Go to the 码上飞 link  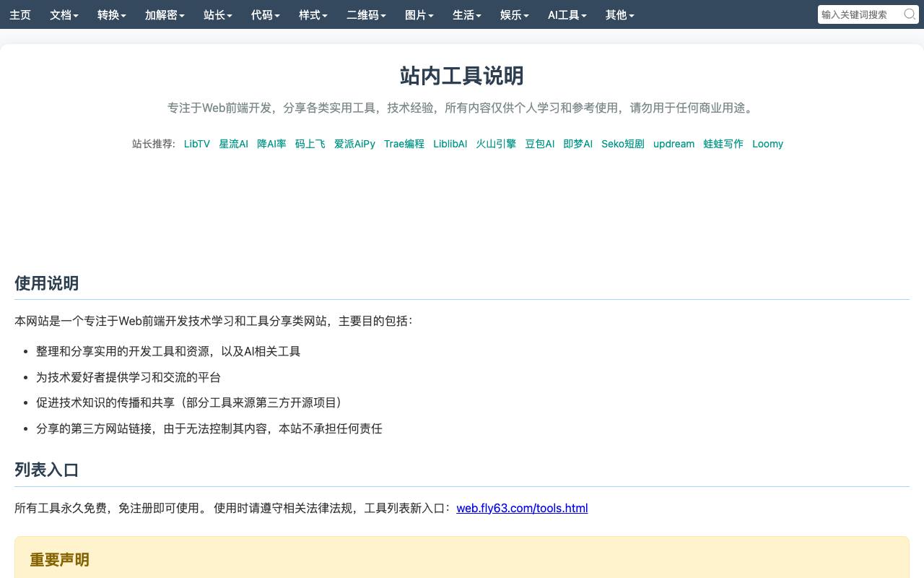(310, 144)
